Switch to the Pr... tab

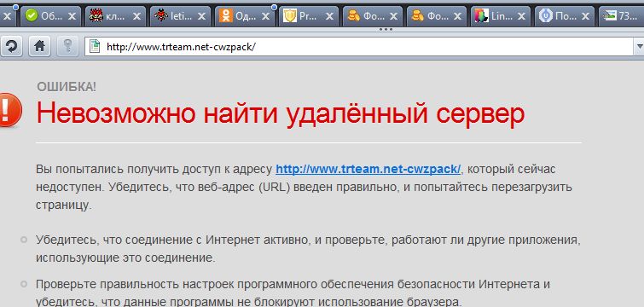point(310,16)
